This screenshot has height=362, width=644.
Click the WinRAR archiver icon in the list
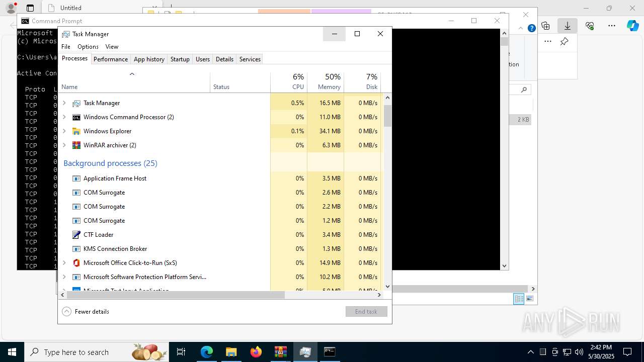76,145
